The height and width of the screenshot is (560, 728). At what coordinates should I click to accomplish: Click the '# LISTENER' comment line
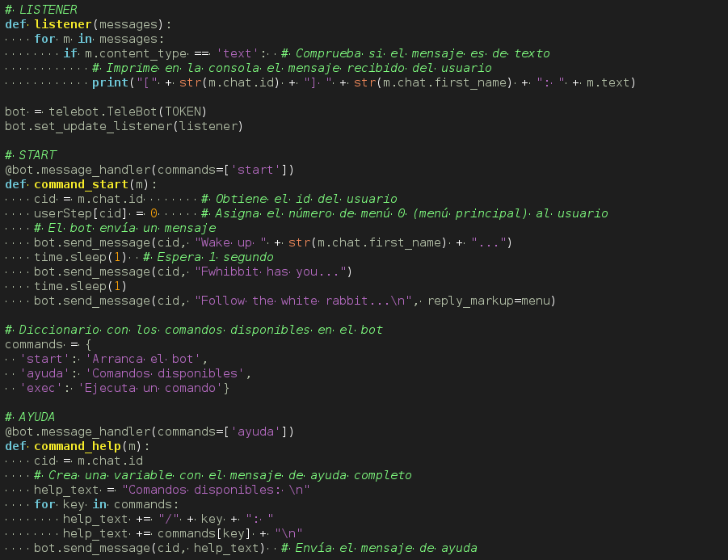tap(40, 10)
